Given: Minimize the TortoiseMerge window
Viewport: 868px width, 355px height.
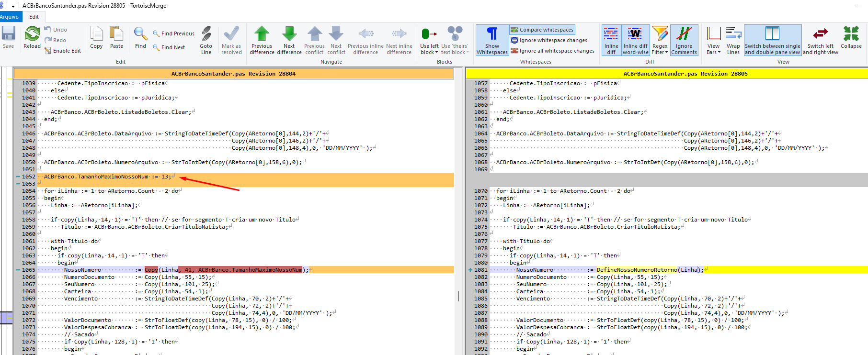Looking at the screenshot, I should point(860,6).
